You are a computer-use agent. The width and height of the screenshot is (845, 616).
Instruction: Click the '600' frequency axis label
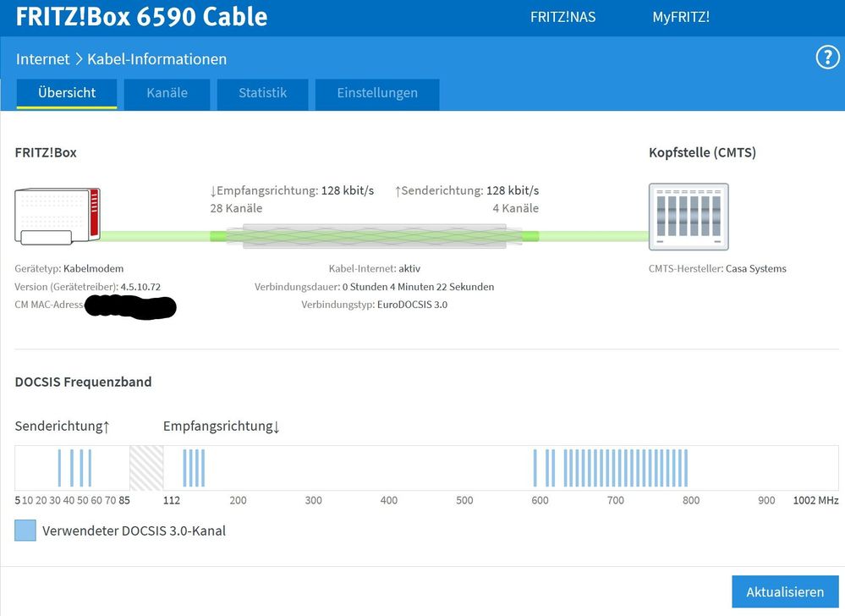(540, 500)
